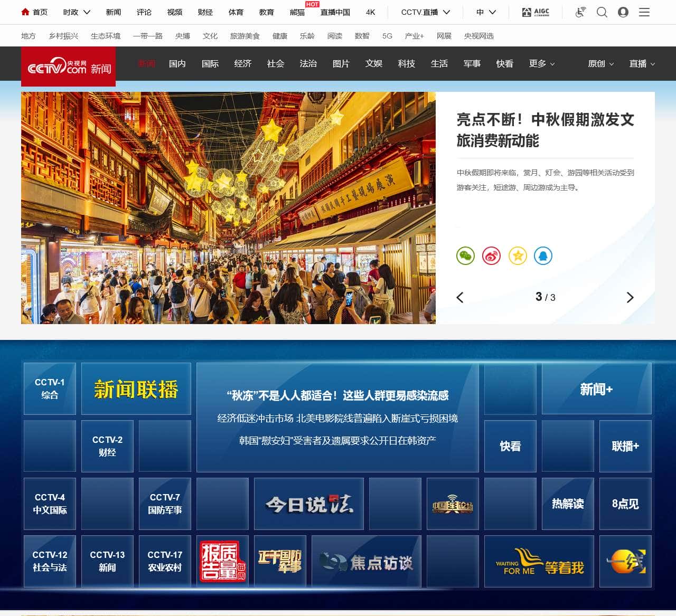
Task: Open the hamburger menu icon
Action: [644, 12]
